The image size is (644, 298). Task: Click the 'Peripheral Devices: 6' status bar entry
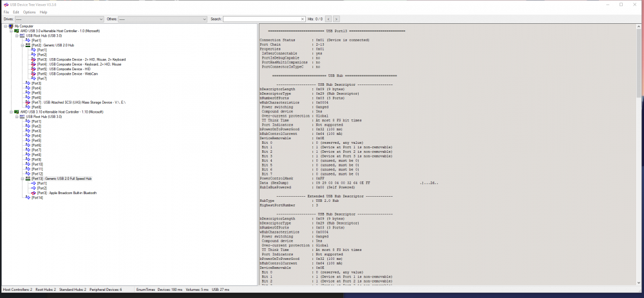pyautogui.click(x=106, y=290)
